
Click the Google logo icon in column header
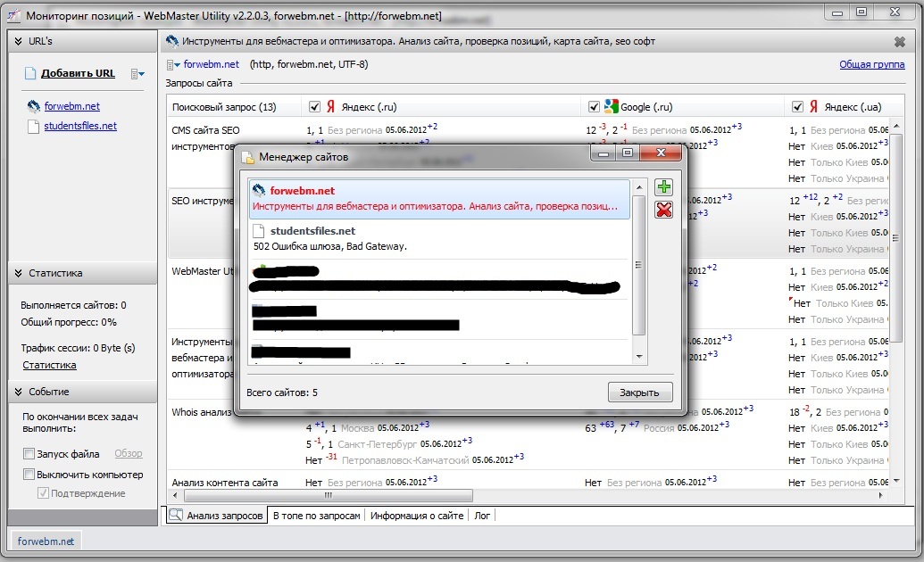[611, 107]
